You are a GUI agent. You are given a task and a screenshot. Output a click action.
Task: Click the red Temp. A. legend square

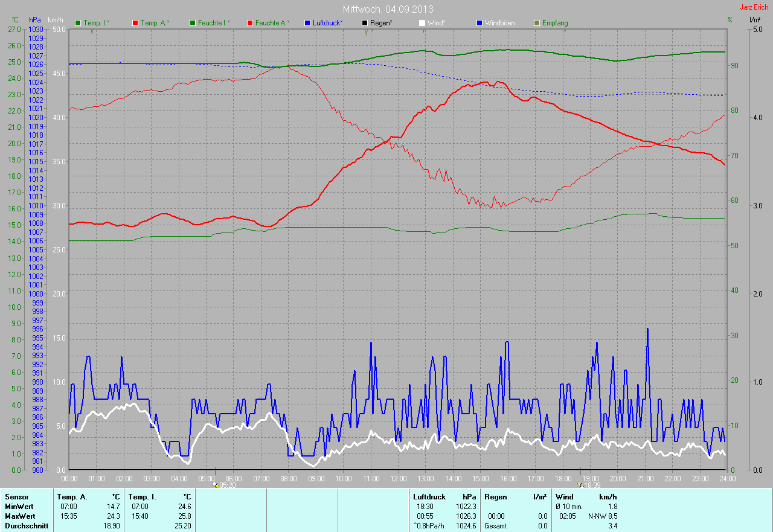[x=135, y=23]
